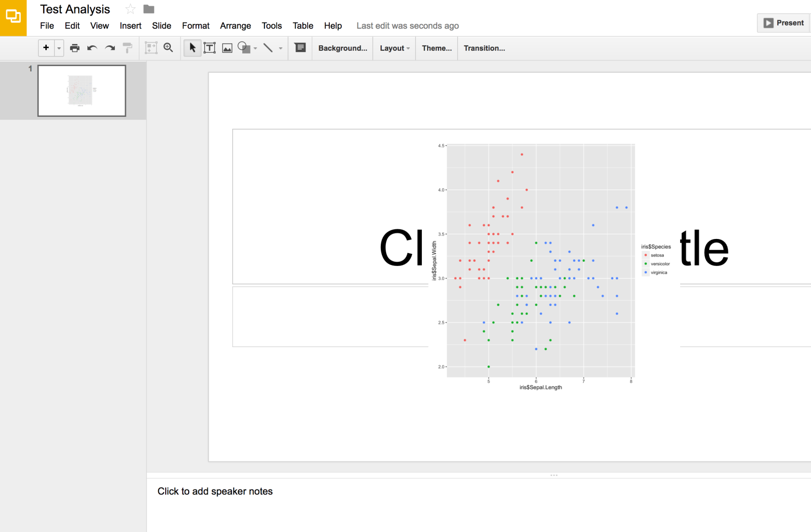Click the zoom magnifier tool
The height and width of the screenshot is (532, 811).
pos(168,48)
